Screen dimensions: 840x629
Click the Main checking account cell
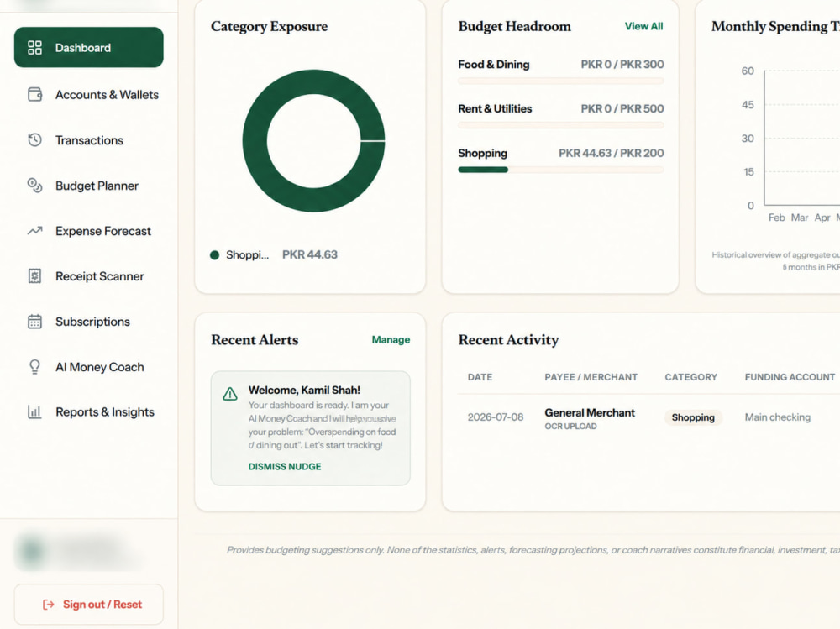777,417
